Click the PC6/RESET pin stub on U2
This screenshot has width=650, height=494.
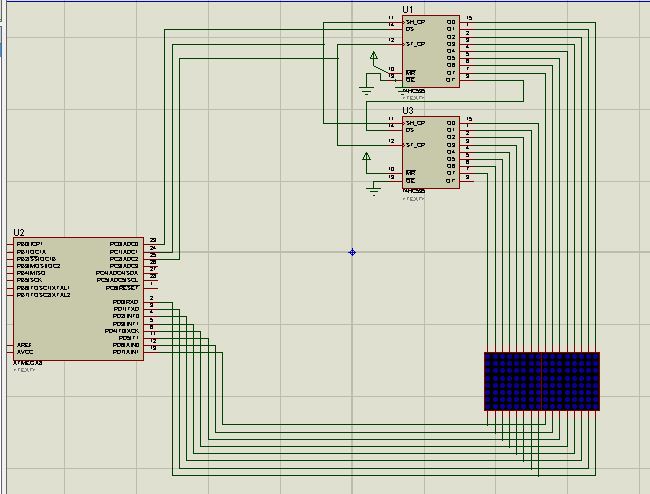[x=151, y=288]
